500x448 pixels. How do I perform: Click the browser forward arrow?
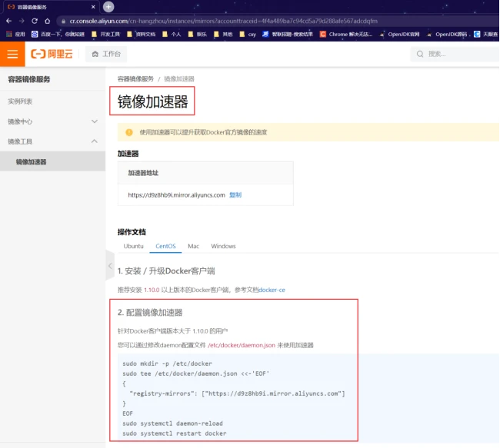[22, 21]
